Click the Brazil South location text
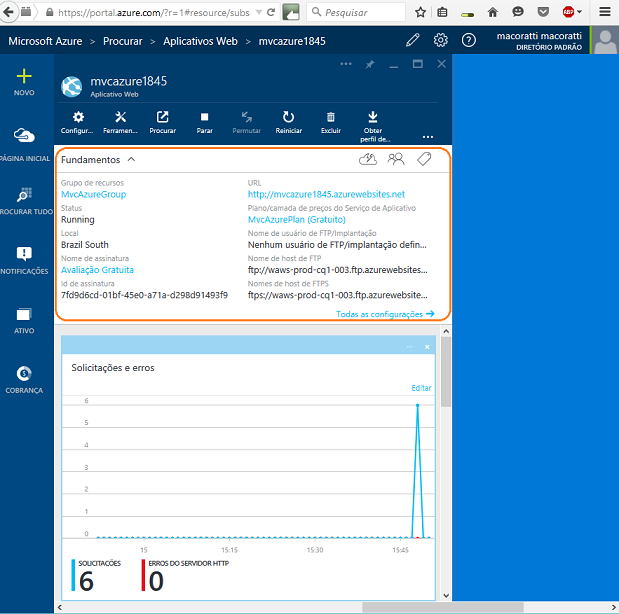 coord(84,245)
